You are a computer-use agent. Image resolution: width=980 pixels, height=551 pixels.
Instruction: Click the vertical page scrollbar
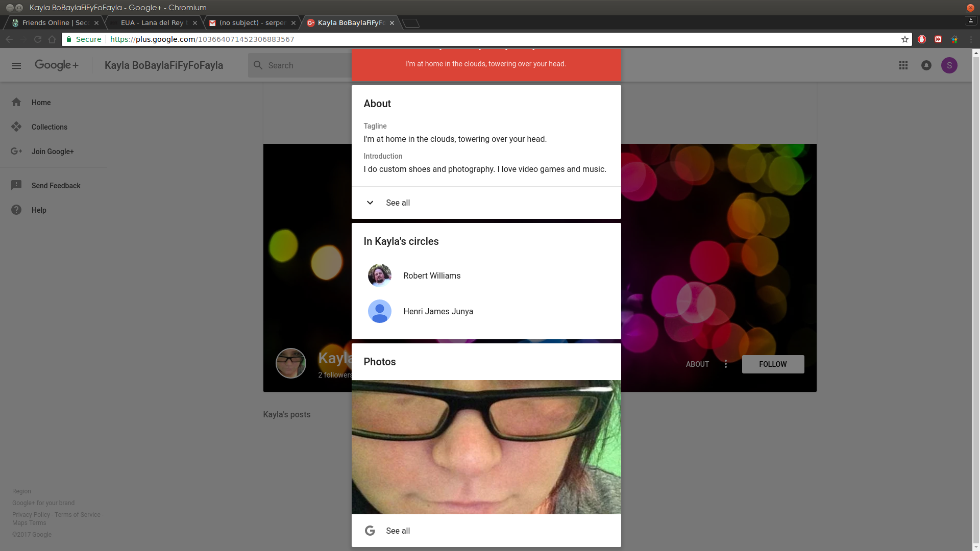[x=976, y=299]
